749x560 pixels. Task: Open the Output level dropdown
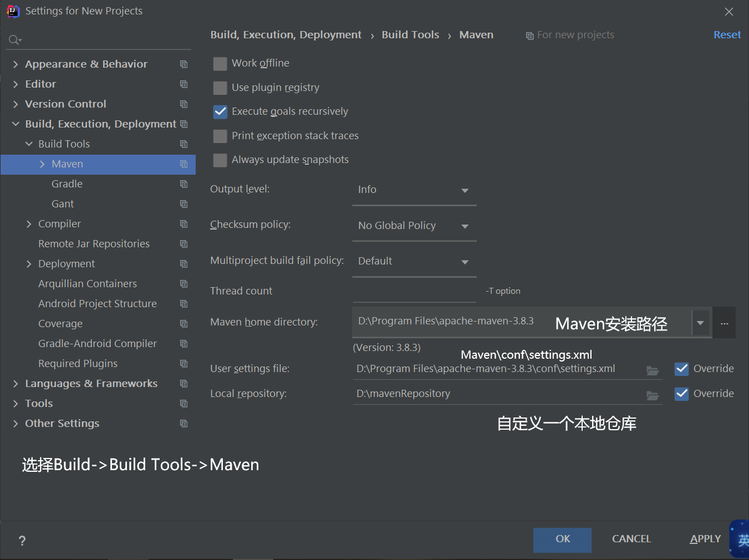414,190
